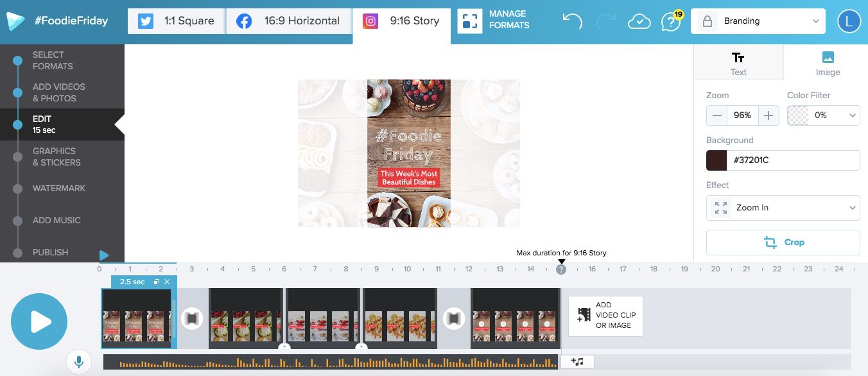
Task: Click the microphone voiceover icon
Action: coord(79,362)
